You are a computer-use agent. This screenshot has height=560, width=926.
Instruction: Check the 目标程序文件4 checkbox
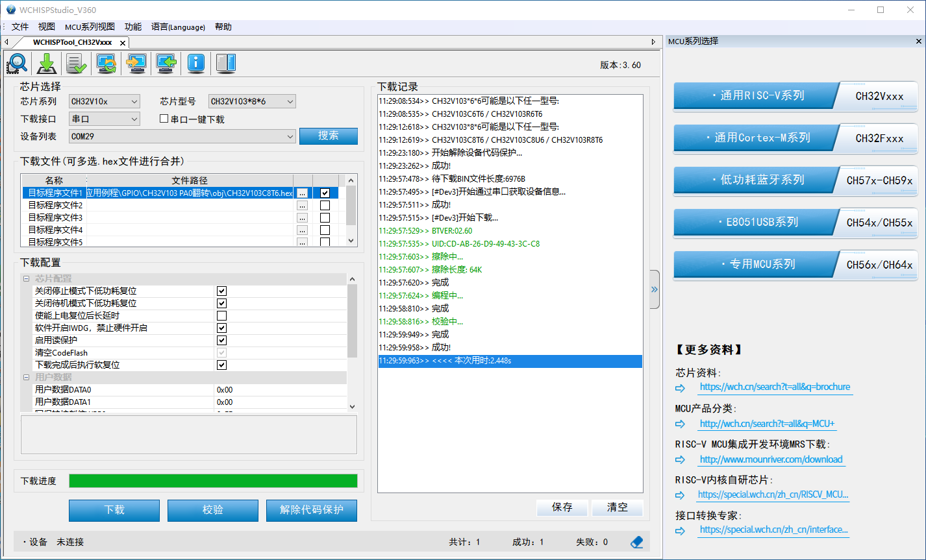pos(325,230)
